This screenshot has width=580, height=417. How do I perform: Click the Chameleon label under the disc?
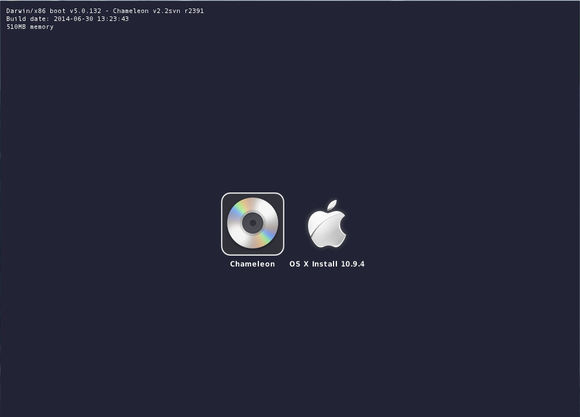(252, 264)
